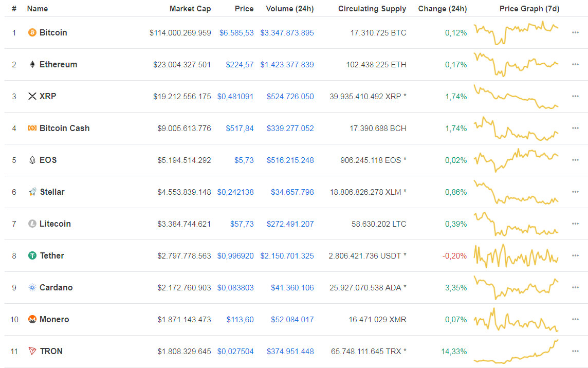Sort table by Change (24h) column header
588x368 pixels.
coord(443,9)
